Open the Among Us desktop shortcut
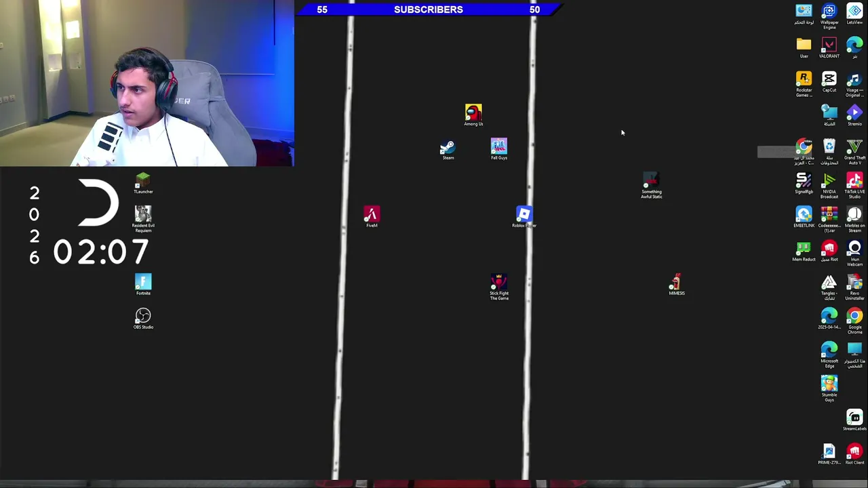The width and height of the screenshot is (868, 488). point(473,115)
